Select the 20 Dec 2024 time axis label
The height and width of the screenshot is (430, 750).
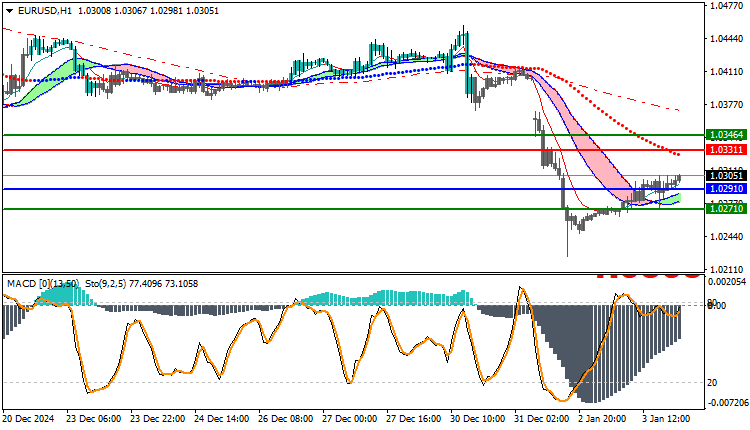point(29,419)
